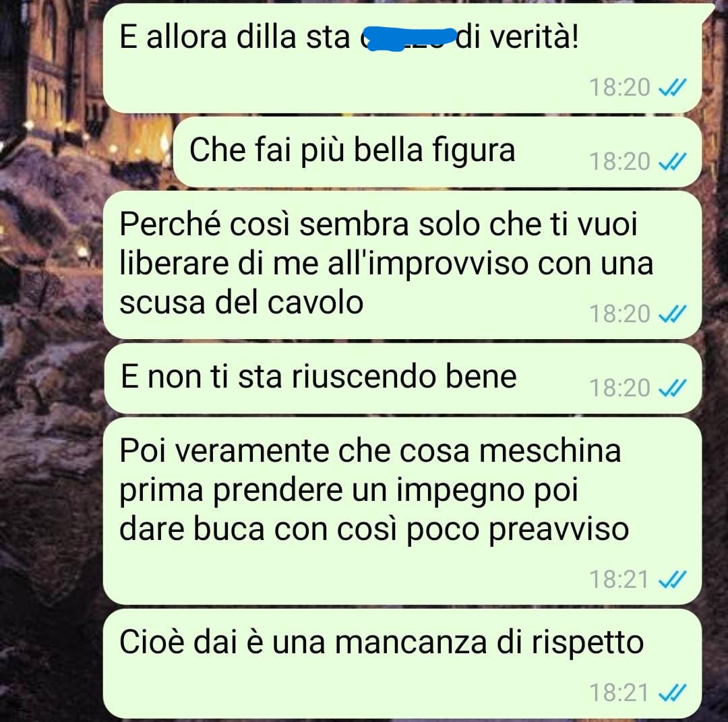Click the text 'dare buca con così poco preavviso'
The image size is (728, 722).
(x=374, y=531)
